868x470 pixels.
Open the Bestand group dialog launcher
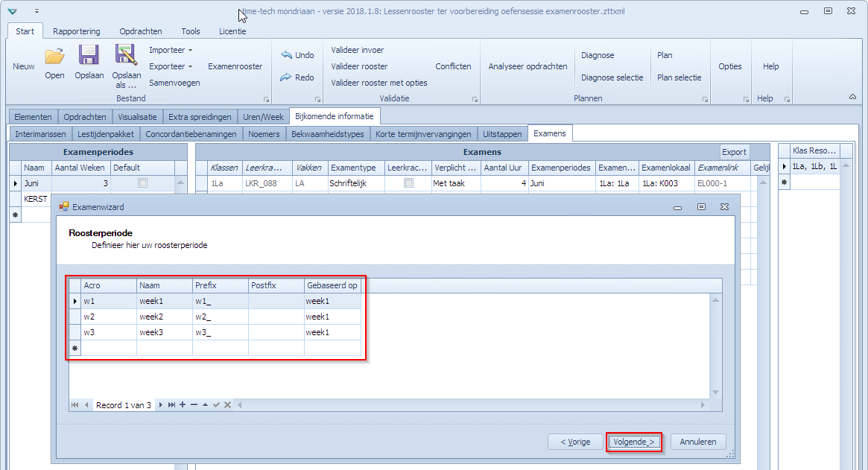click(x=266, y=100)
